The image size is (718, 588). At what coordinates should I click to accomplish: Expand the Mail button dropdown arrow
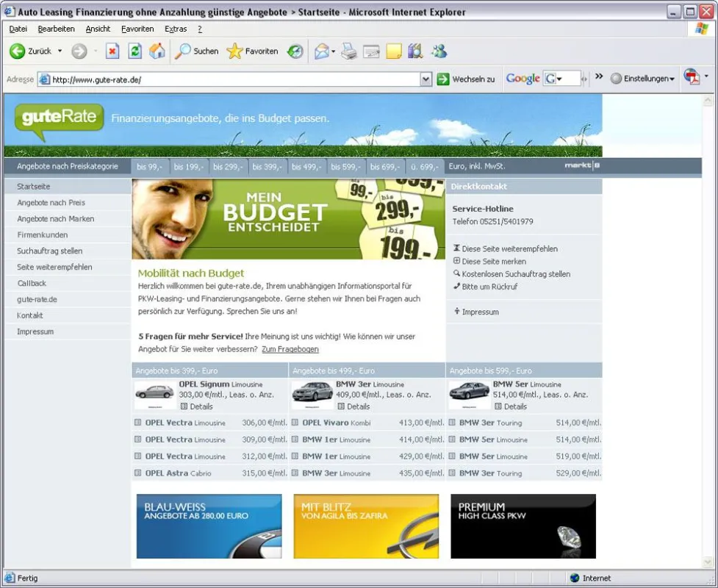[x=334, y=51]
